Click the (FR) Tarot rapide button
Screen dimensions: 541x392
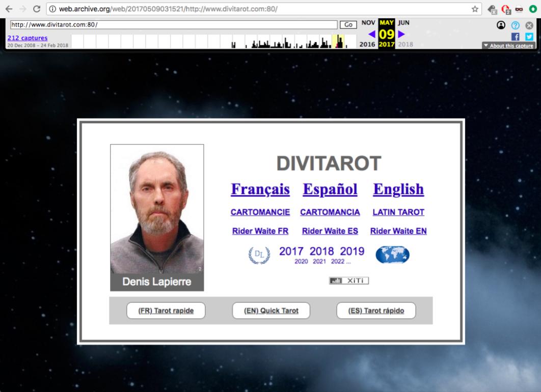166,311
